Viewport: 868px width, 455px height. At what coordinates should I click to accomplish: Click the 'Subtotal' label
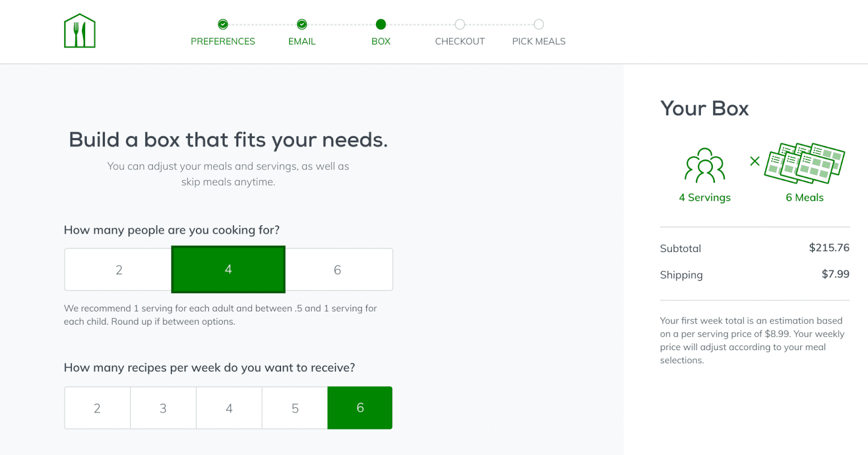680,249
